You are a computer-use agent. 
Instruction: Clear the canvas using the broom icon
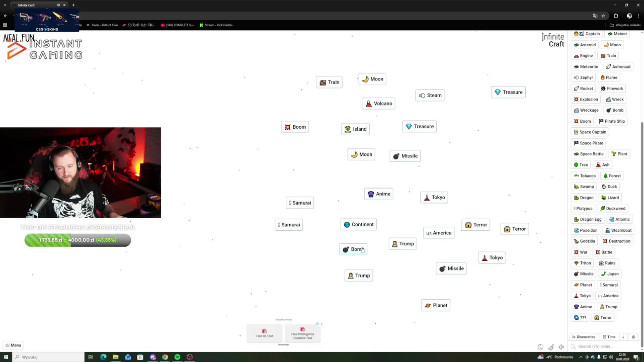click(x=551, y=347)
